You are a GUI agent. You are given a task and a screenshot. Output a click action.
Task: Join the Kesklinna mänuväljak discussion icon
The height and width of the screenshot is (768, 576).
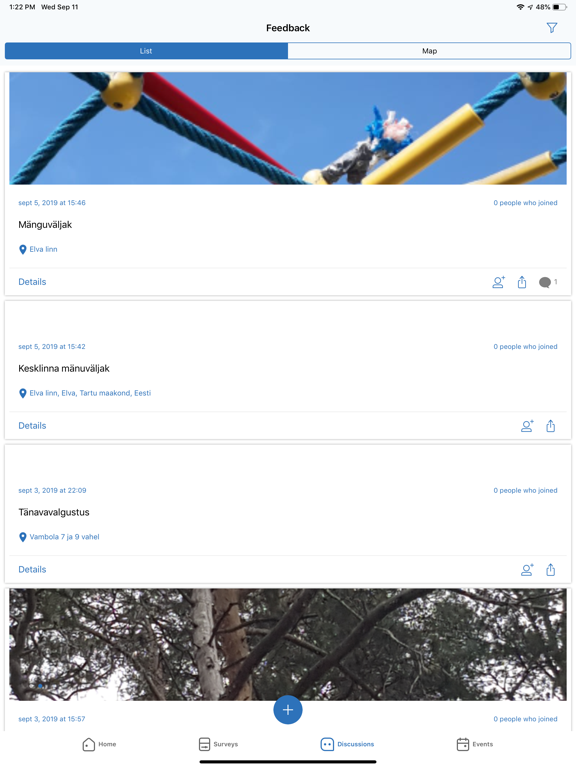(x=527, y=426)
